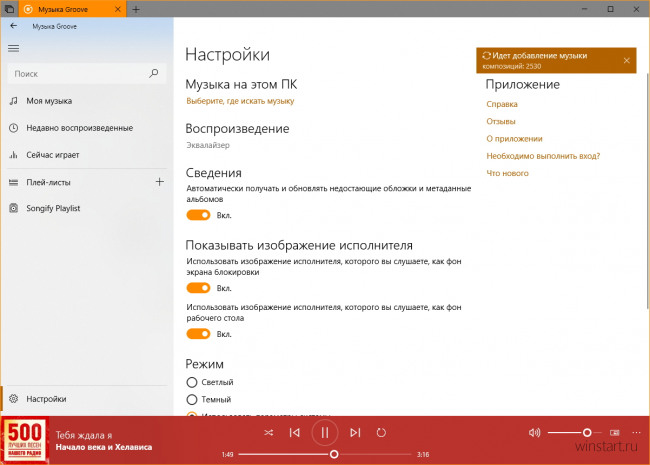The width and height of the screenshot is (650, 465).
Task: Click the track progress slider
Action: [x=325, y=455]
